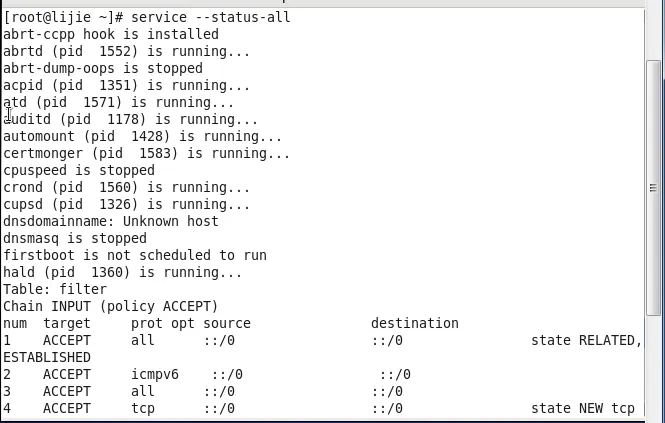This screenshot has width=665, height=423.
Task: Click 'firstboot is not scheduled to run'
Action: (134, 255)
